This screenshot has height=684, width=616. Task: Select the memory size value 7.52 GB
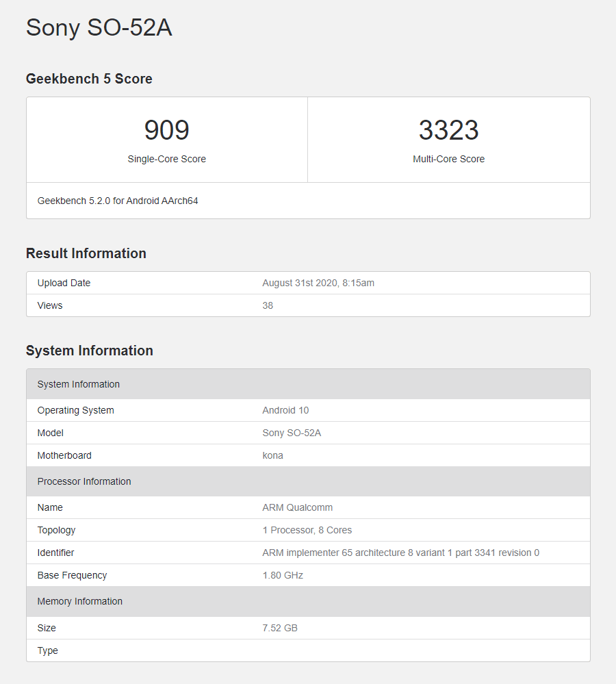pyautogui.click(x=280, y=628)
